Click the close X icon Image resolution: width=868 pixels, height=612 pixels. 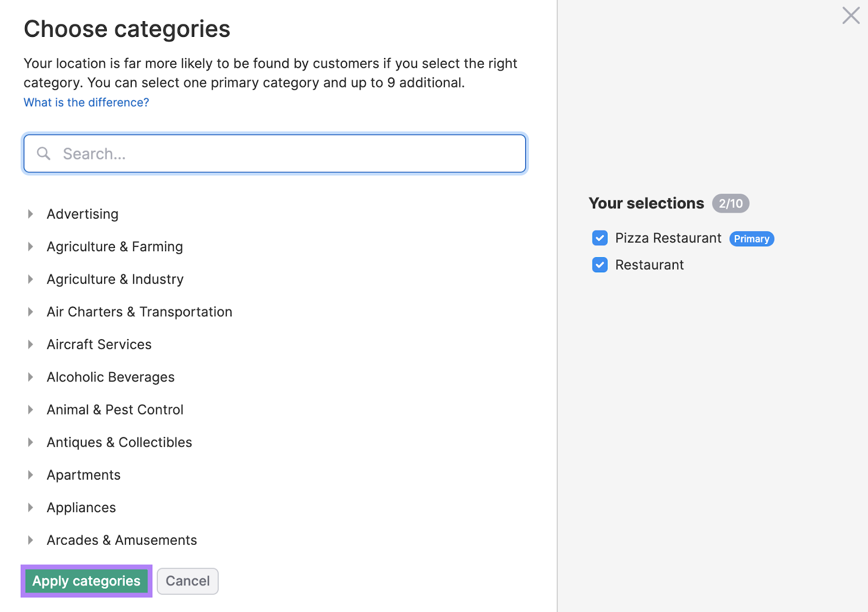click(850, 16)
